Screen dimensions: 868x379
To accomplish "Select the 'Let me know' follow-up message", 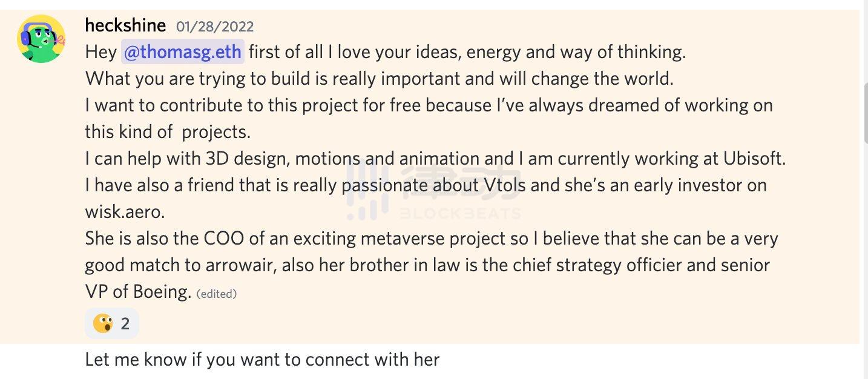I will (262, 360).
